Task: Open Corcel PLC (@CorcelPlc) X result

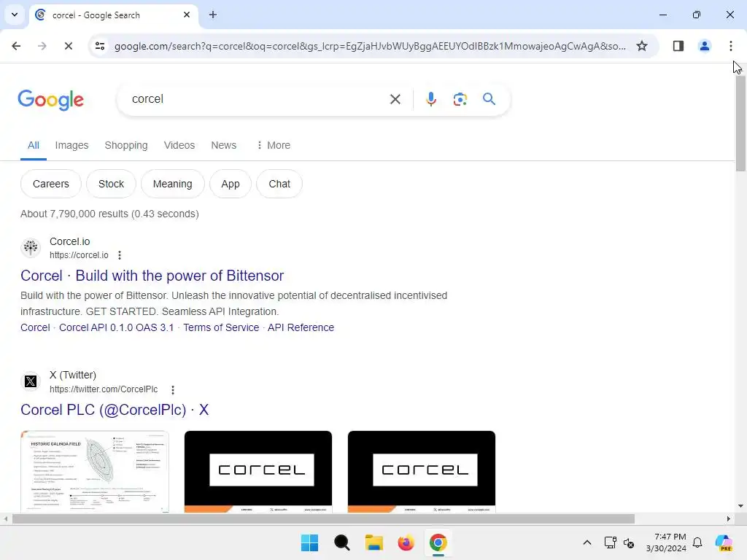Action: 115,410
